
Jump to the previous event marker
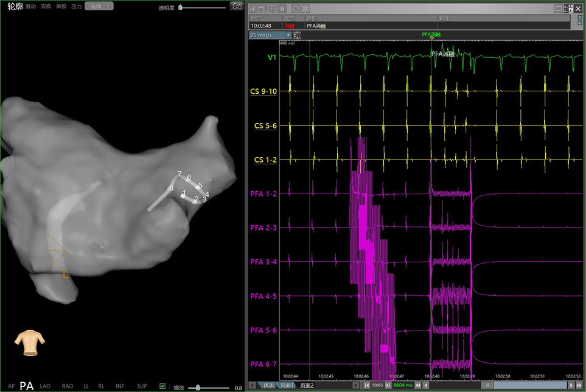tap(366, 385)
